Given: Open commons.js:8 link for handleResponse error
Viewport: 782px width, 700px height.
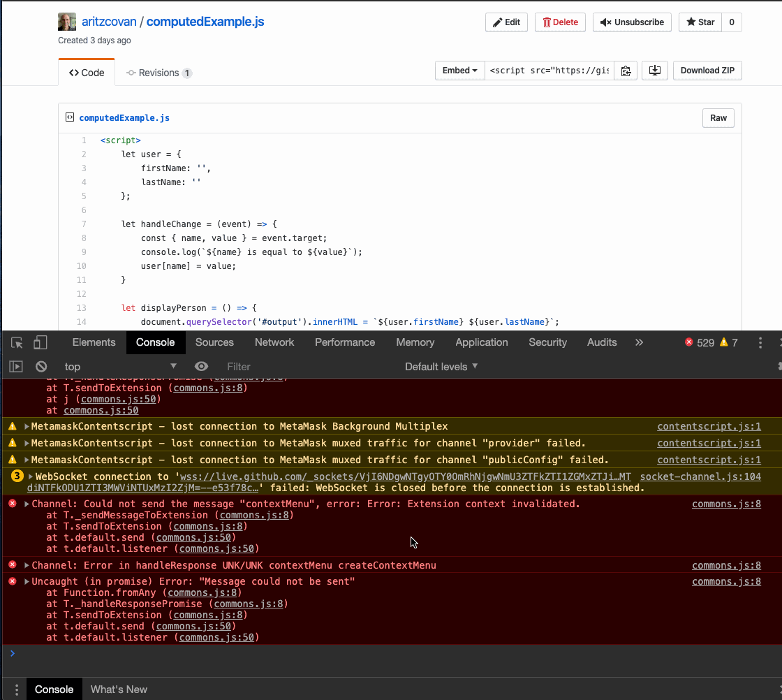Looking at the screenshot, I should pyautogui.click(x=726, y=565).
